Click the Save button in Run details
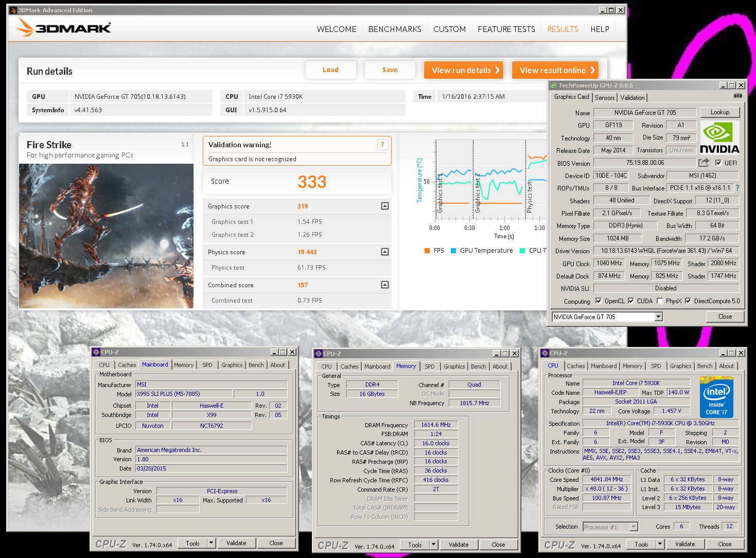 coord(390,70)
